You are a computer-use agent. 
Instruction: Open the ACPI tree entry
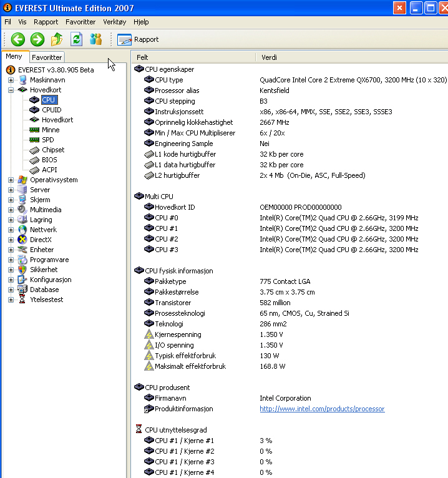click(x=49, y=170)
